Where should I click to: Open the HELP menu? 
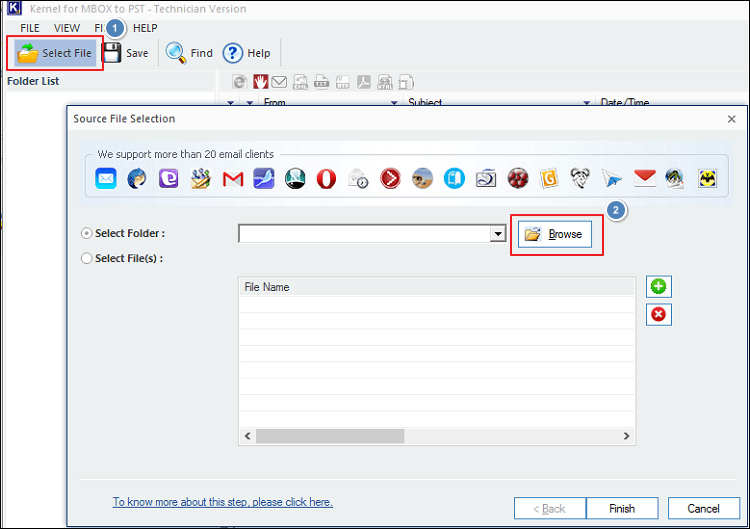tap(145, 28)
